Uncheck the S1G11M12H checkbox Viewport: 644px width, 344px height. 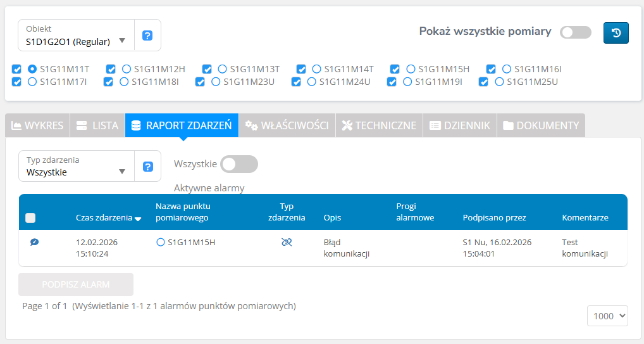click(x=111, y=69)
